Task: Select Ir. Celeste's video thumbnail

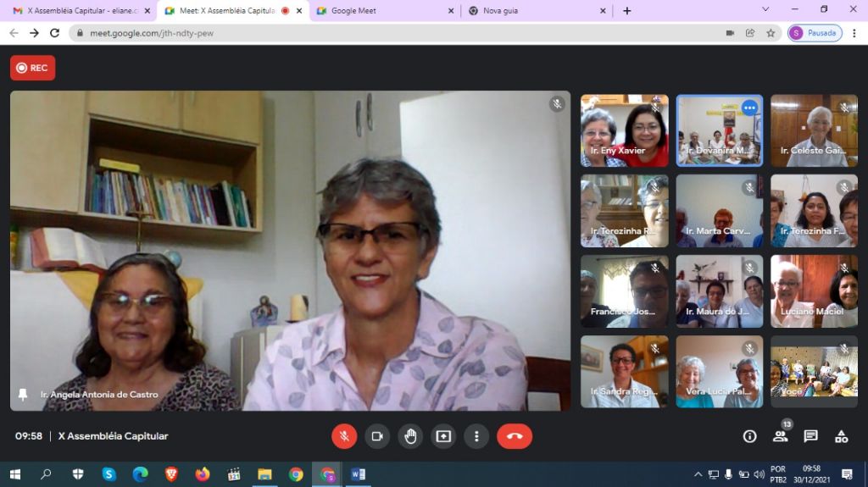Action: pyautogui.click(x=814, y=130)
